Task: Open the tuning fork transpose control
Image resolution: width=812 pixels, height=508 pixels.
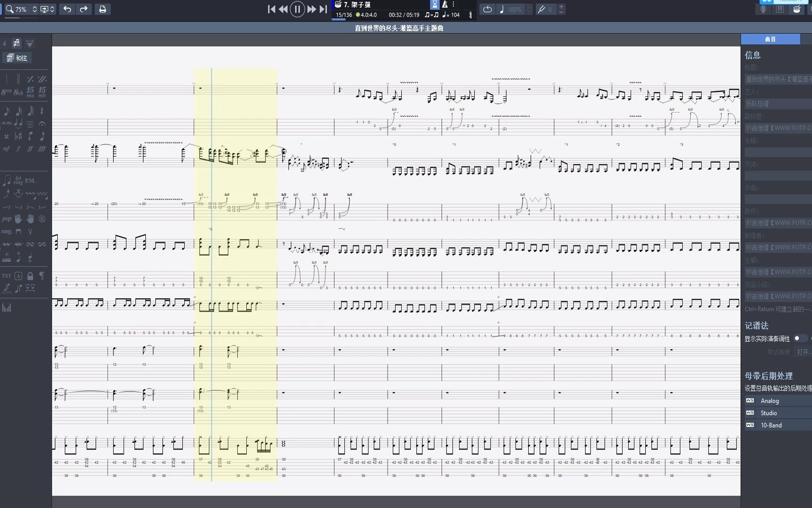Action: pos(541,9)
